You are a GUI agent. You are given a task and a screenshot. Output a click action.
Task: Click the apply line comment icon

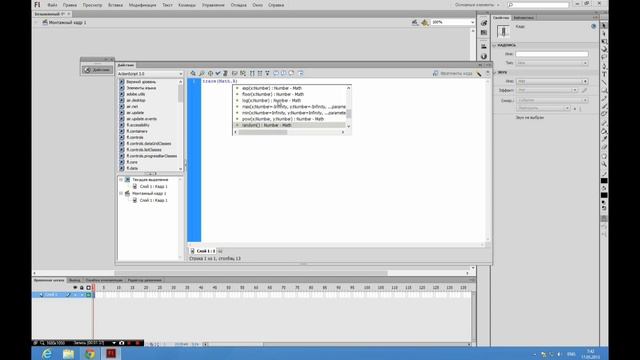click(x=283, y=73)
